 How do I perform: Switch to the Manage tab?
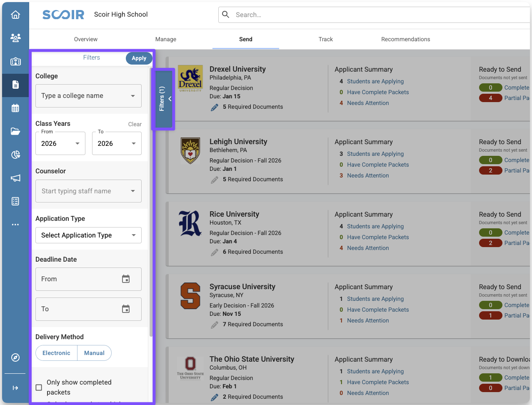(x=166, y=39)
